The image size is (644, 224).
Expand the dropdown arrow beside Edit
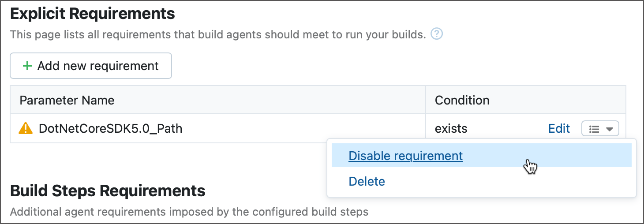pos(610,129)
